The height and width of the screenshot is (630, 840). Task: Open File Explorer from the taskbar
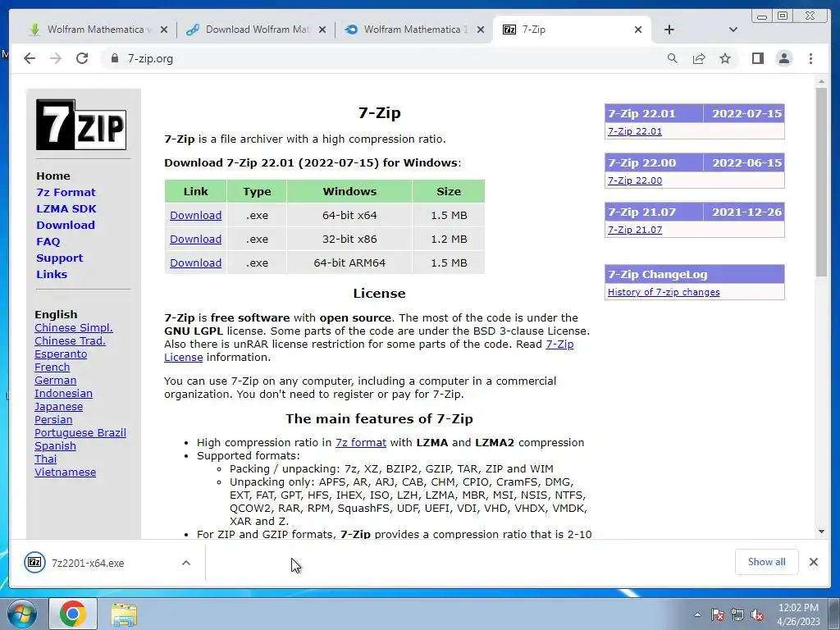(124, 614)
